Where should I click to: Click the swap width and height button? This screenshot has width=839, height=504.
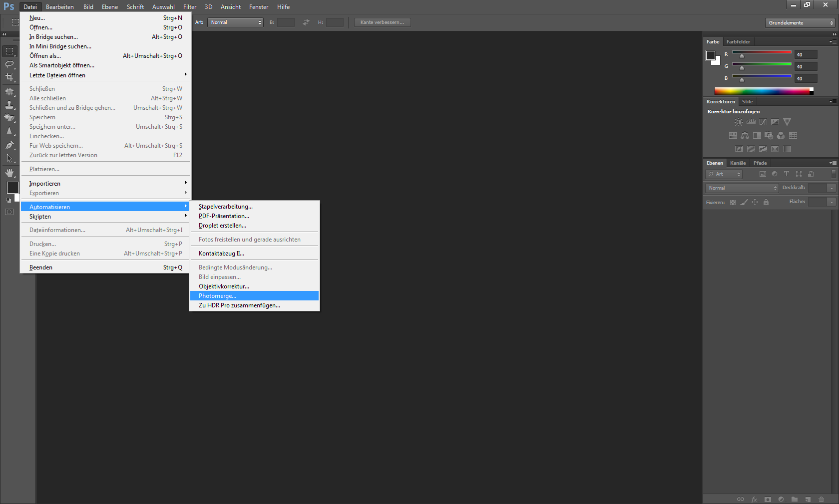coord(306,22)
